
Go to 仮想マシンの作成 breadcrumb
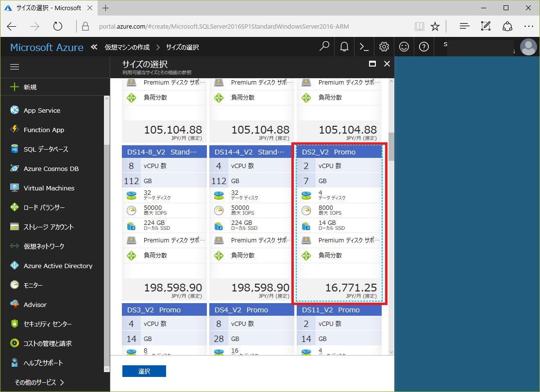click(127, 47)
